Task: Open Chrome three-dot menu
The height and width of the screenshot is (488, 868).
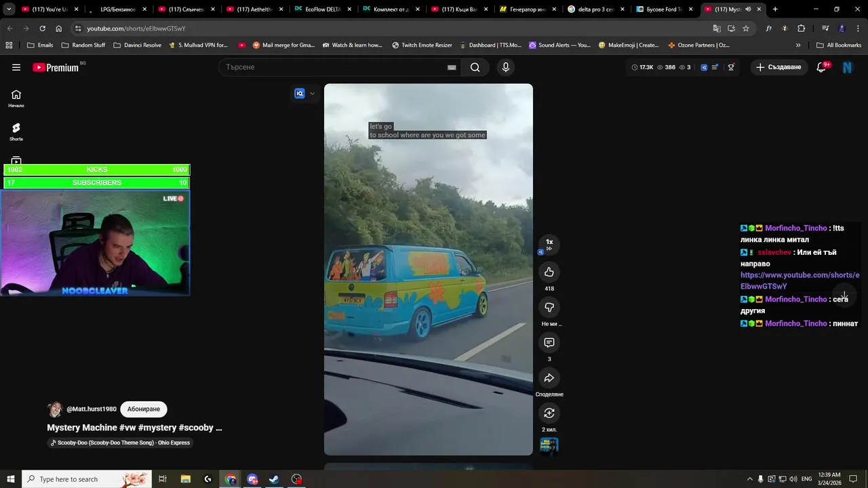Action: click(x=857, y=28)
